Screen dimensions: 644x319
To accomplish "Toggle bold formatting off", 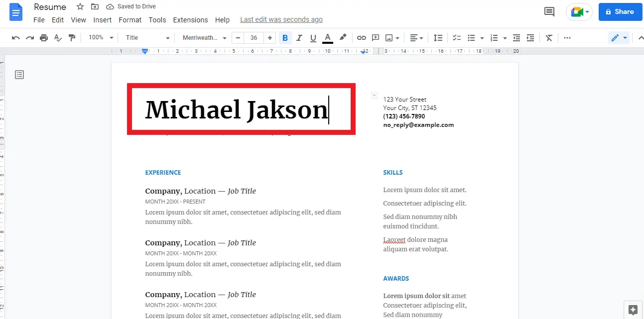I will [285, 37].
